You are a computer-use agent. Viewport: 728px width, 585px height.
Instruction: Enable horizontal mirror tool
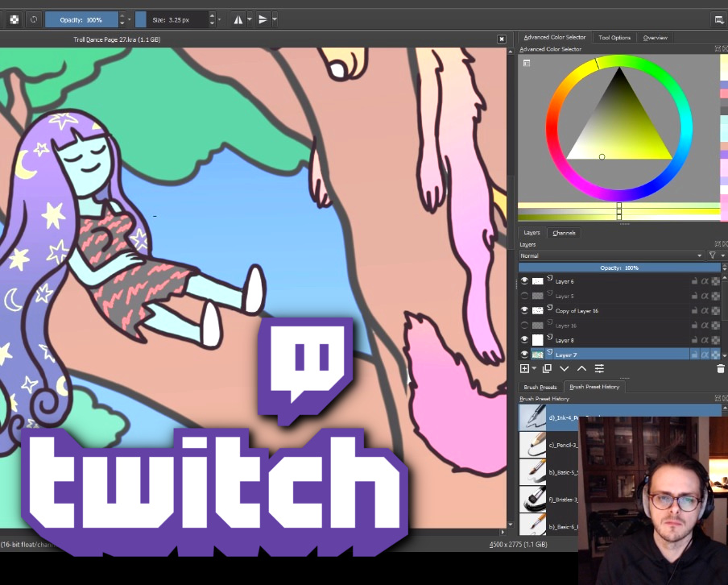point(238,19)
